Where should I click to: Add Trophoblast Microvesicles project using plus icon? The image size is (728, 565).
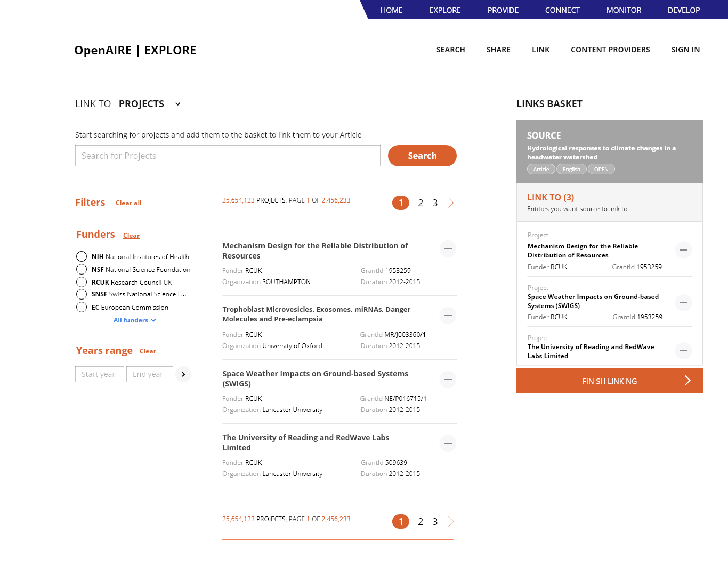click(x=448, y=316)
